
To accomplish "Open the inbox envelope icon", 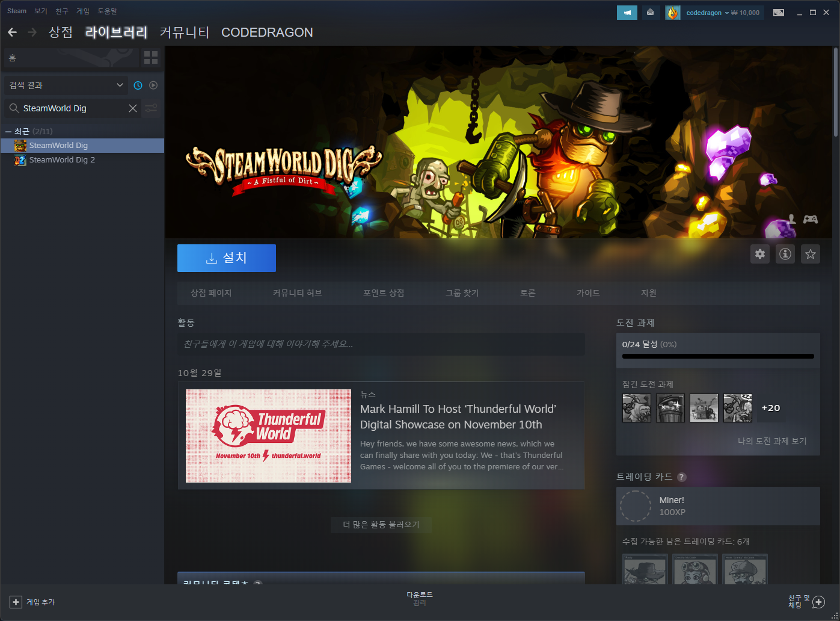I will tap(650, 13).
